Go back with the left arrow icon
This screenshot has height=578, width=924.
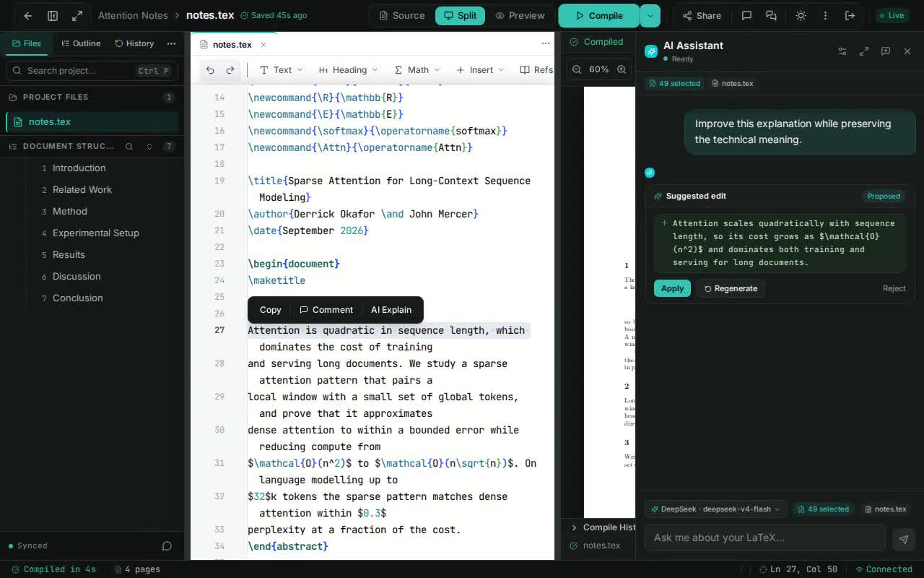[28, 15]
